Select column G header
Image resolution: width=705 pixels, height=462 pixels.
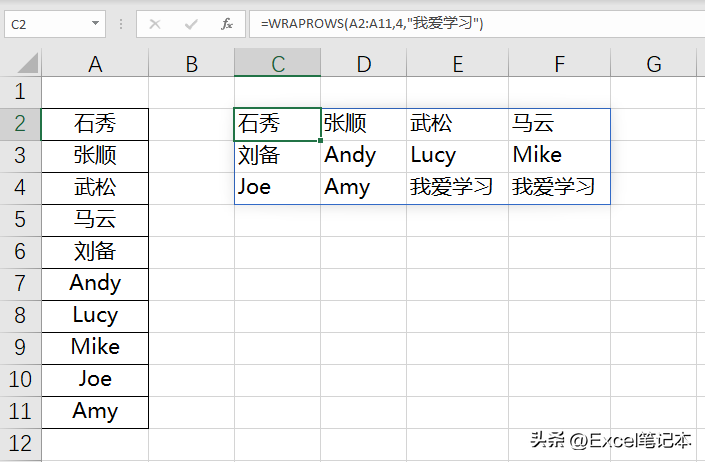pyautogui.click(x=654, y=63)
